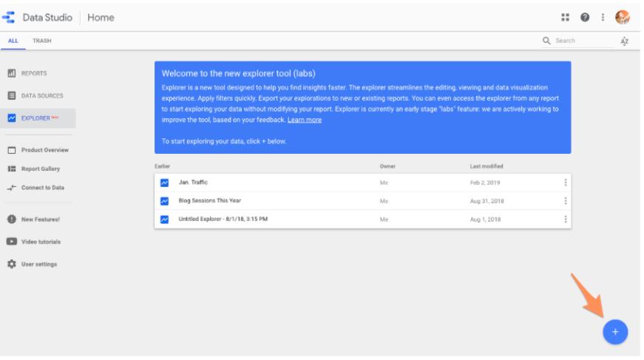Click the Blog Sessions This Year explorer icon
Screen dimensions: 644x360
click(164, 201)
